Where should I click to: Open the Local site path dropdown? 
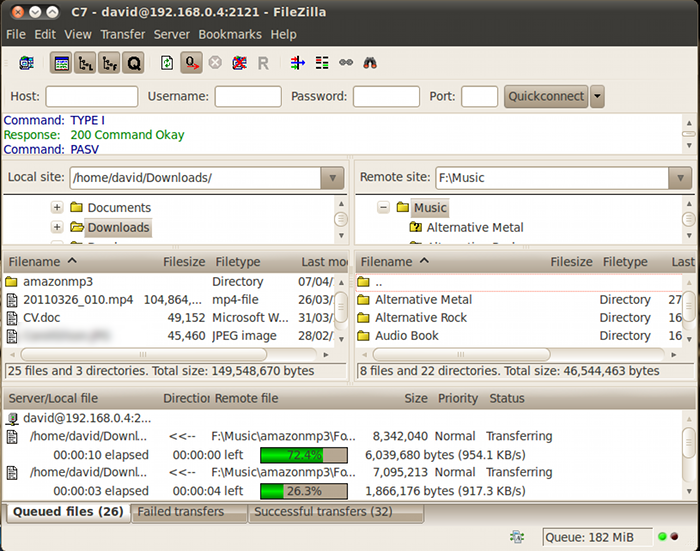(332, 178)
